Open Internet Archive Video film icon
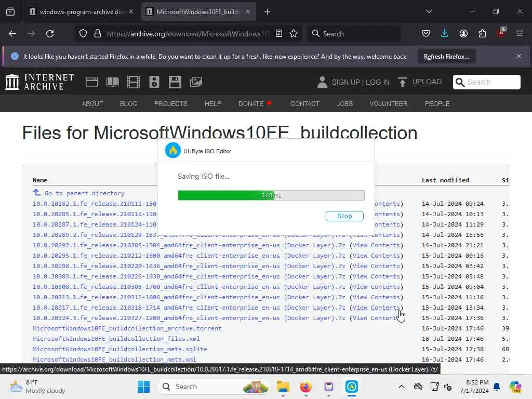The width and height of the screenshot is (532, 399). coord(134,82)
